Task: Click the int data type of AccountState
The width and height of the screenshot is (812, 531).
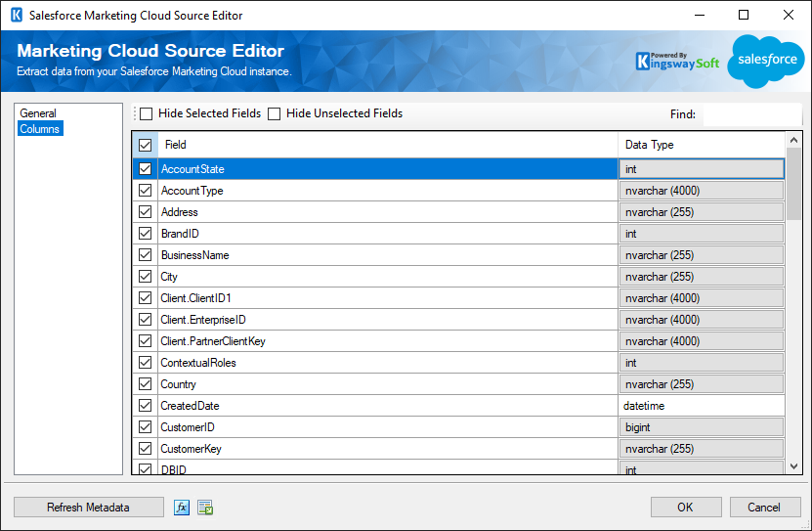Action: click(702, 169)
